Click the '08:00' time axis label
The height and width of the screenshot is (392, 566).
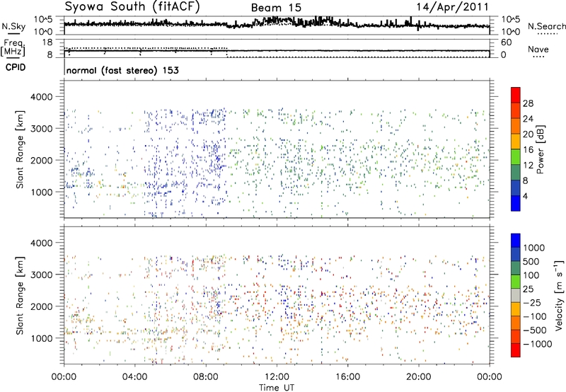pos(206,377)
